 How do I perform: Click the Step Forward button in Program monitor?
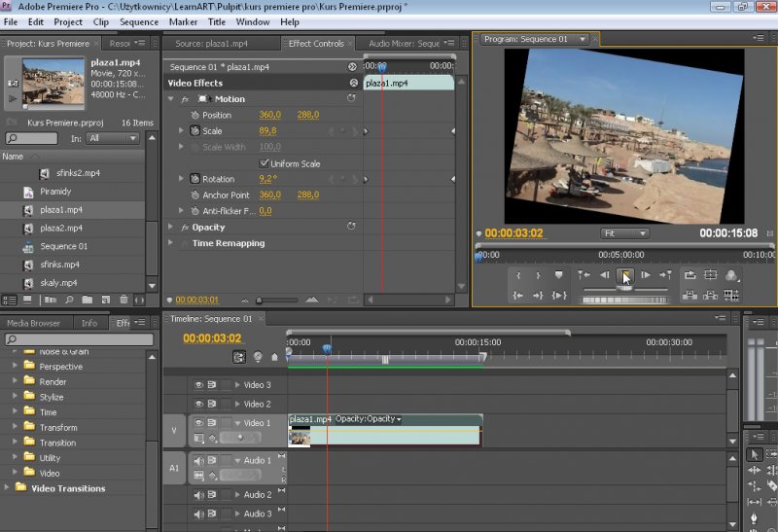tap(645, 275)
